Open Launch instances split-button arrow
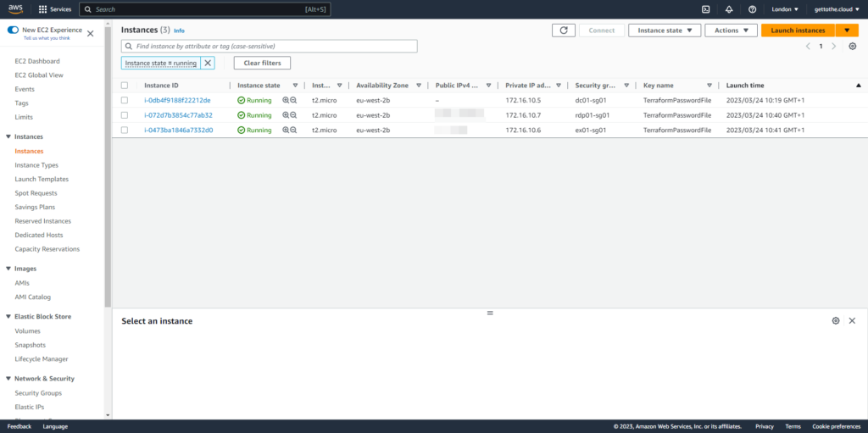868x433 pixels. click(x=847, y=31)
